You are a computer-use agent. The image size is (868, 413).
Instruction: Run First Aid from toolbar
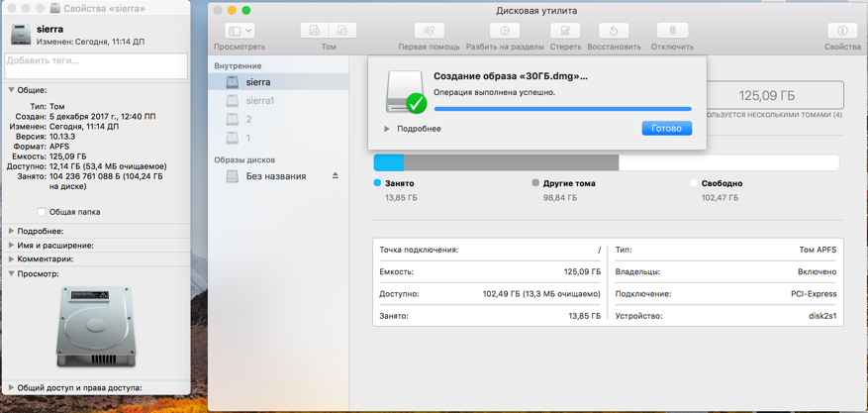pos(430,31)
